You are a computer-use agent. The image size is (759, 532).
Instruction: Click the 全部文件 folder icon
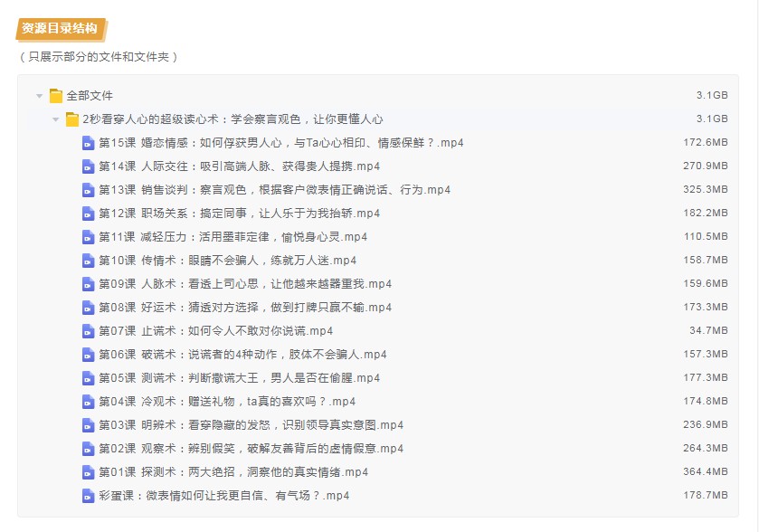tap(56, 96)
